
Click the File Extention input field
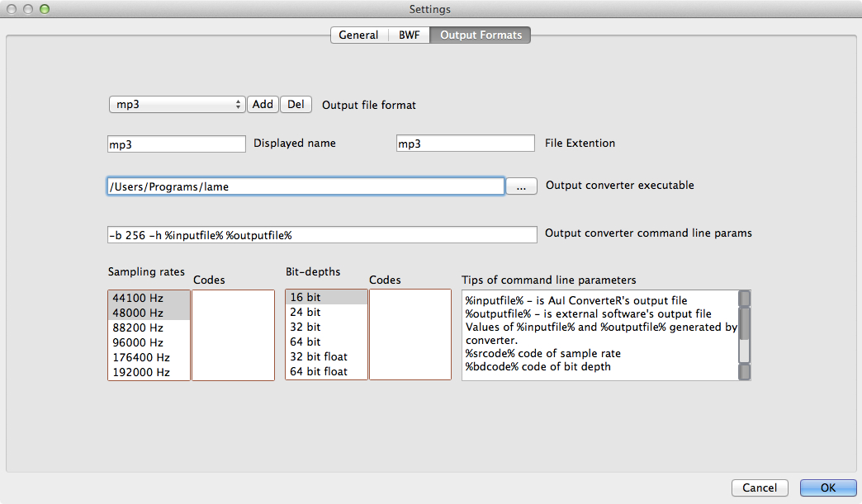click(x=465, y=144)
